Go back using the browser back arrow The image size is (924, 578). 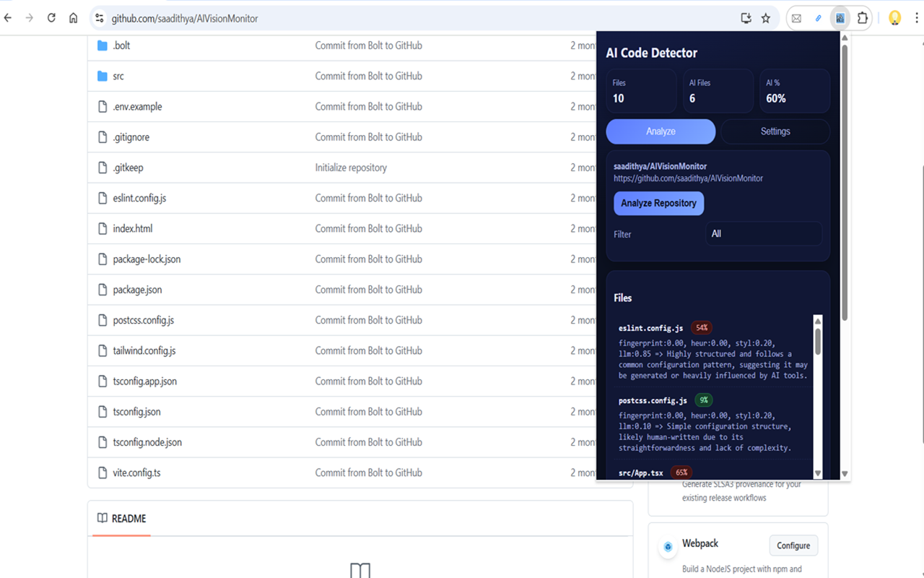click(x=9, y=18)
